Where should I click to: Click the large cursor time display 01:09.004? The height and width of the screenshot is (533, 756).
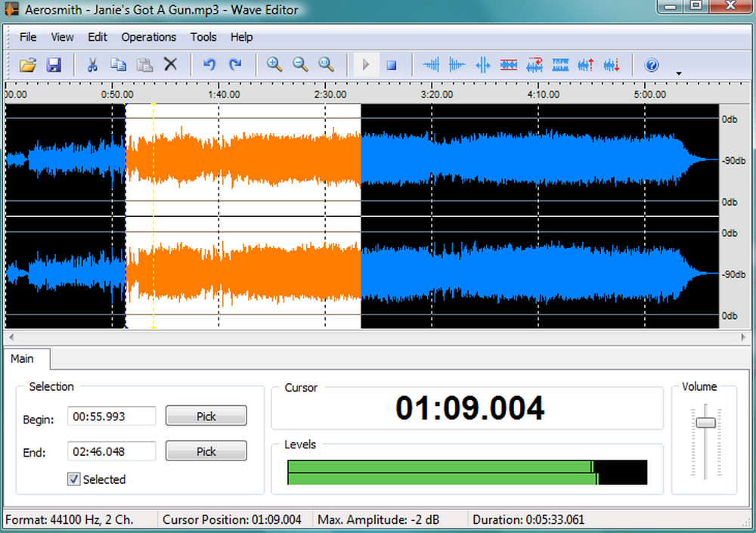[469, 408]
